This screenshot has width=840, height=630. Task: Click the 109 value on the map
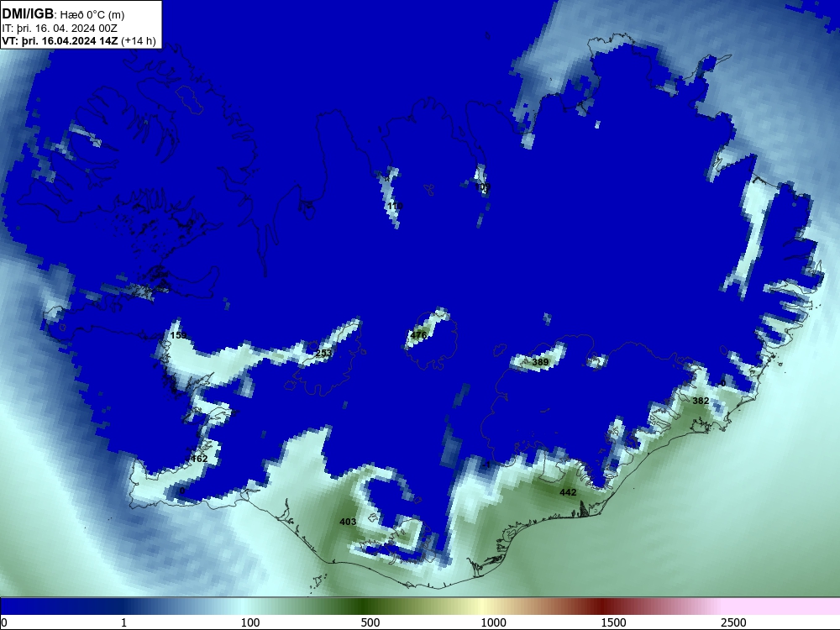[483, 186]
